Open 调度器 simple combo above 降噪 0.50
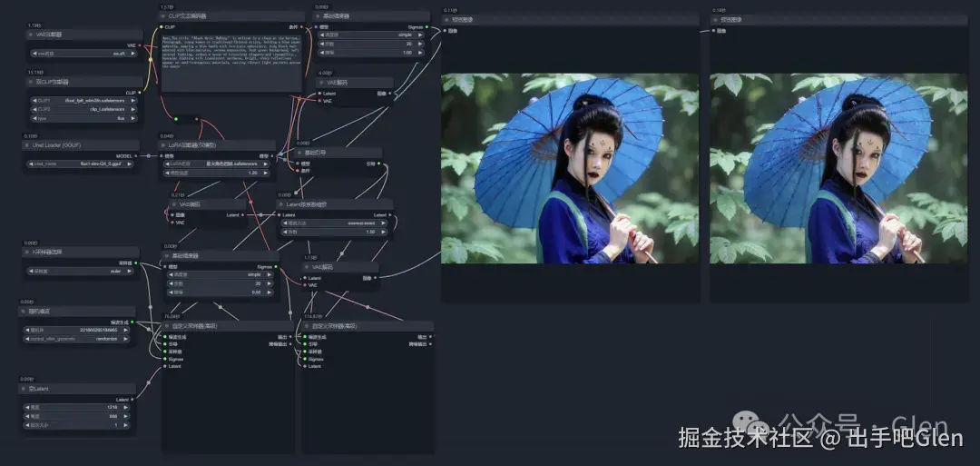Screen dimensions: 980x466 click(218, 274)
